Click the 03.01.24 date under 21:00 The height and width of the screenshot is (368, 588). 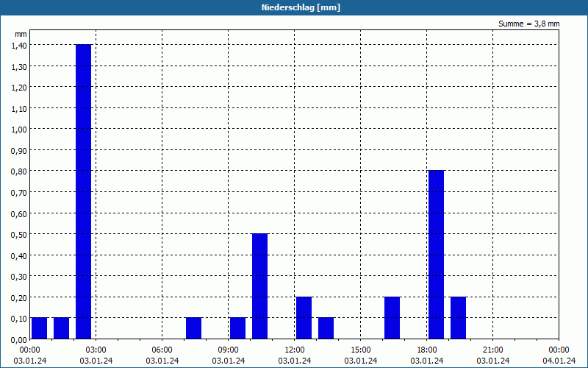pos(492,361)
